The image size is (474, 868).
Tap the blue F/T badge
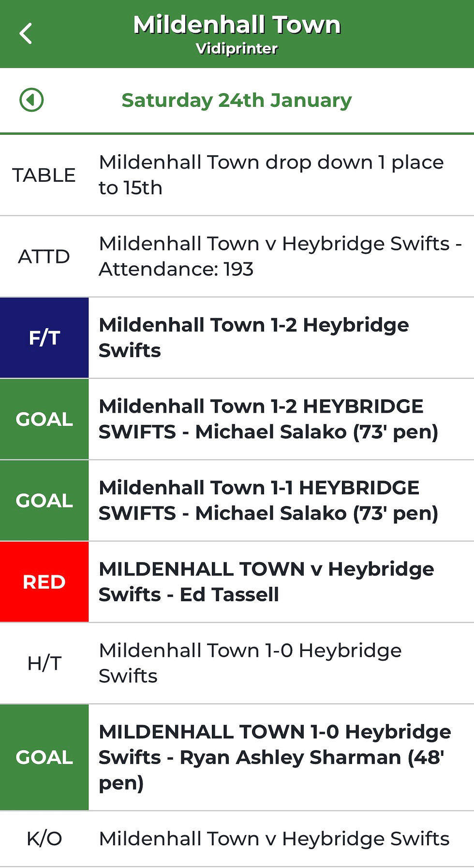[x=44, y=338]
